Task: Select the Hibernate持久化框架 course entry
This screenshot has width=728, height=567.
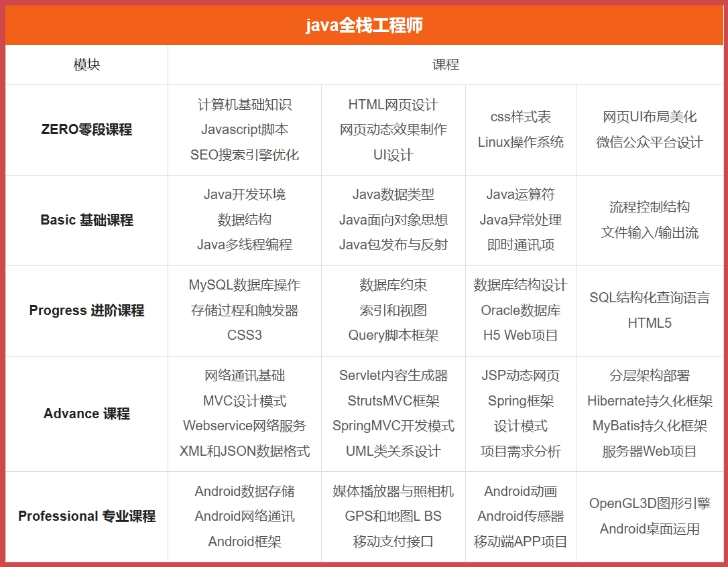Action: [x=649, y=401]
